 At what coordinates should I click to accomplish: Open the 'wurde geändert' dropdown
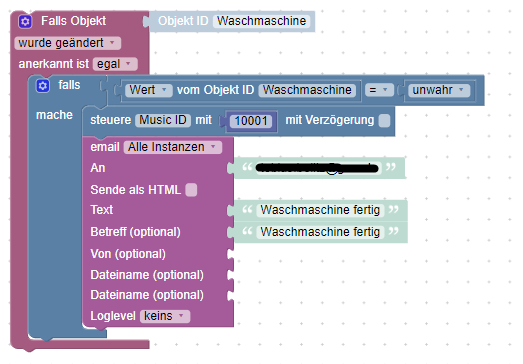click(x=68, y=43)
